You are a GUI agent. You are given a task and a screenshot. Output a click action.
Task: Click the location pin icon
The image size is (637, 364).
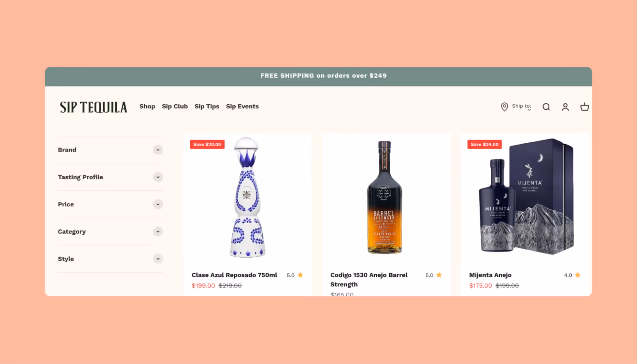(x=504, y=107)
